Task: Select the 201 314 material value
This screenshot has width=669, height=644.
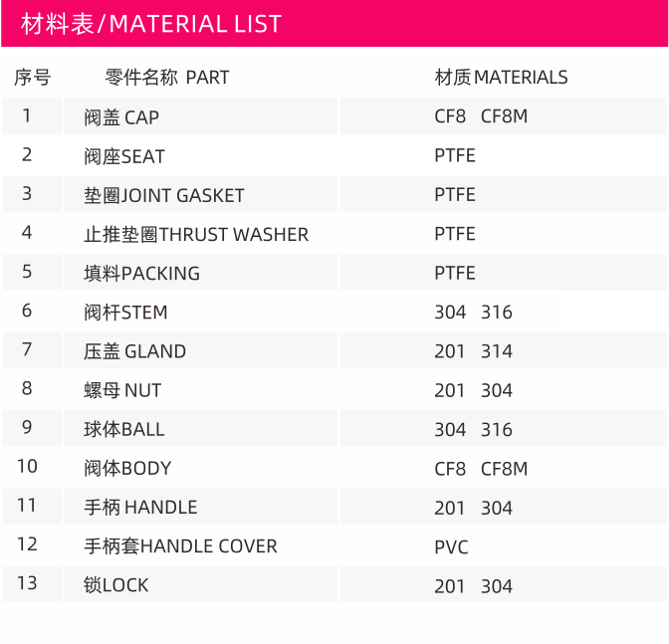Action: 473,351
